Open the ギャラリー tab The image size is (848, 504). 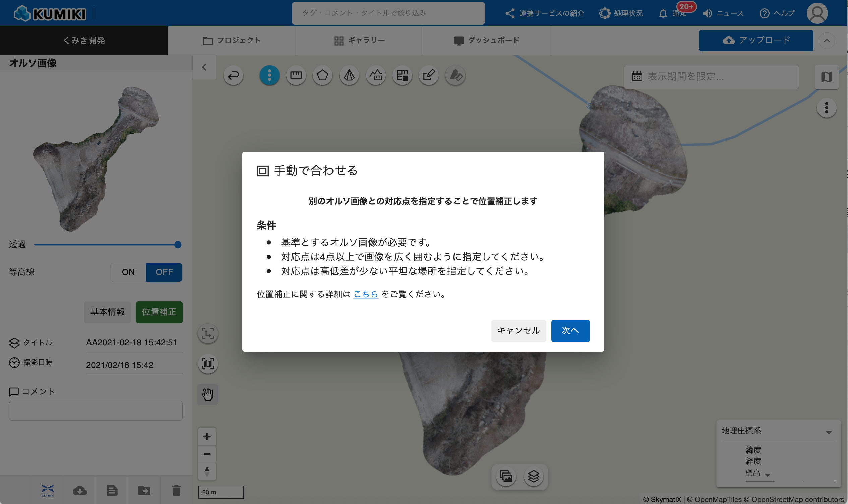[359, 41]
